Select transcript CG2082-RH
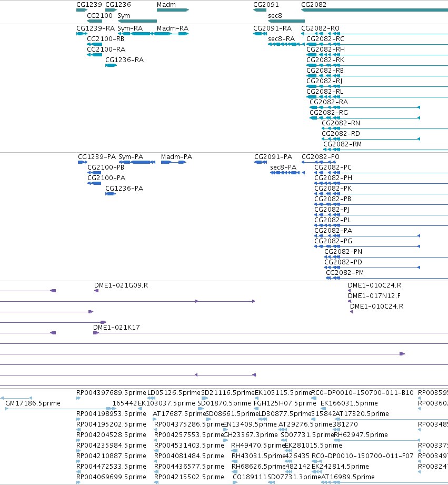The height and width of the screenshot is (485, 448). point(325,50)
